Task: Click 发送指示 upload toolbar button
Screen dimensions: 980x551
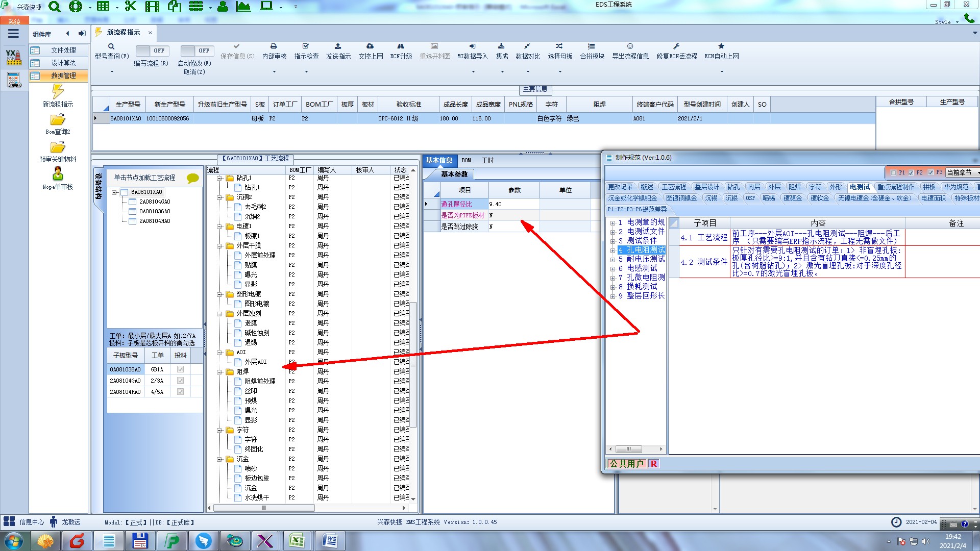Action: click(x=338, y=52)
